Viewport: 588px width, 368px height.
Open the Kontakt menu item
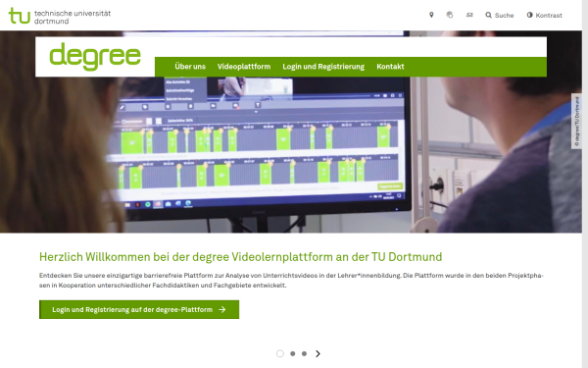point(390,67)
